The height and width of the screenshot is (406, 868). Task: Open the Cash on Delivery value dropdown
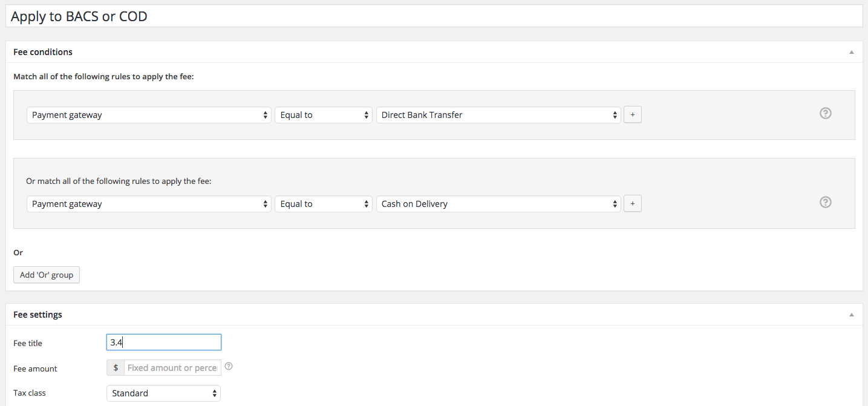point(498,204)
